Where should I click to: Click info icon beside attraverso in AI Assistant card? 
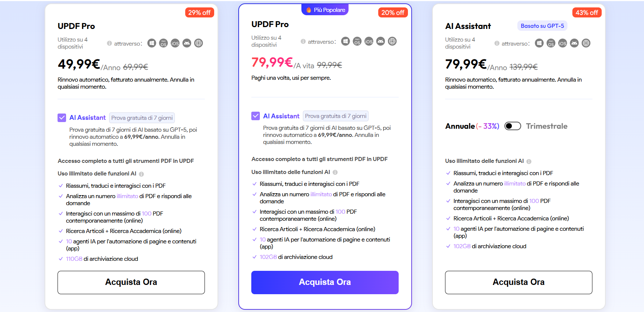click(497, 43)
